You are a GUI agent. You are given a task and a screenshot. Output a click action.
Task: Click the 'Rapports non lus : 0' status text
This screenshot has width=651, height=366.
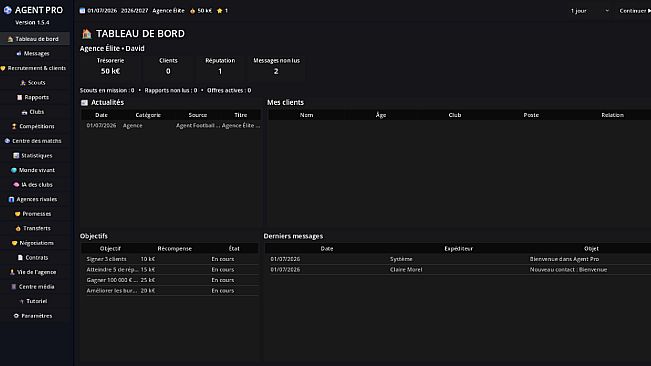point(171,90)
